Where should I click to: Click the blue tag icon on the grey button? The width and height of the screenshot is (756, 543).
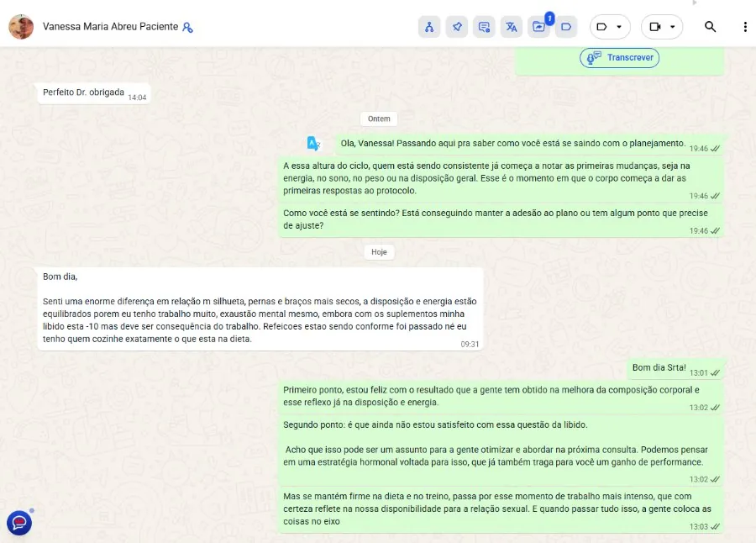566,27
